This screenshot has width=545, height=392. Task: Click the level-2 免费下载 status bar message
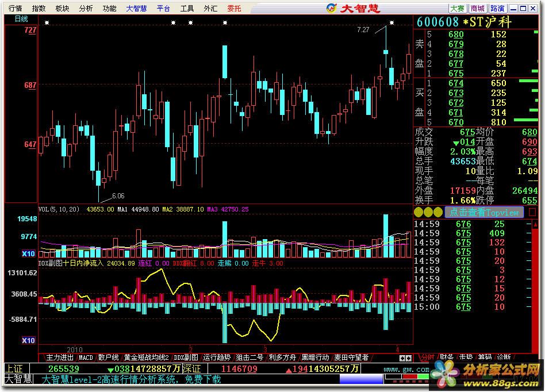coord(132,379)
